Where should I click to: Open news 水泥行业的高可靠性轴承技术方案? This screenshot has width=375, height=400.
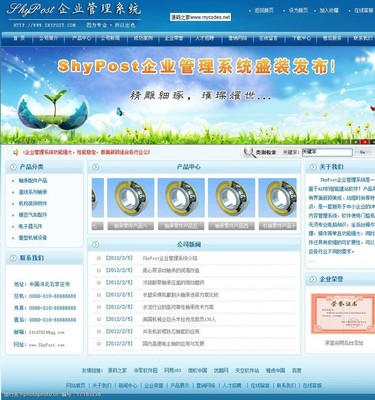point(178,307)
